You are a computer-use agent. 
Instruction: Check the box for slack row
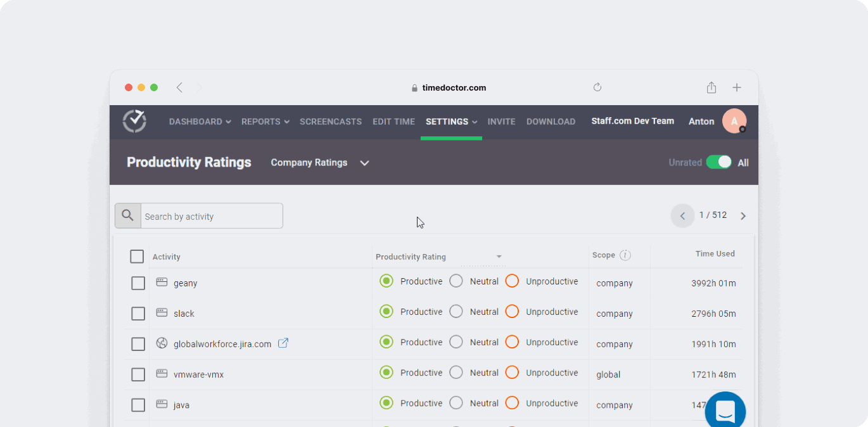138,314
